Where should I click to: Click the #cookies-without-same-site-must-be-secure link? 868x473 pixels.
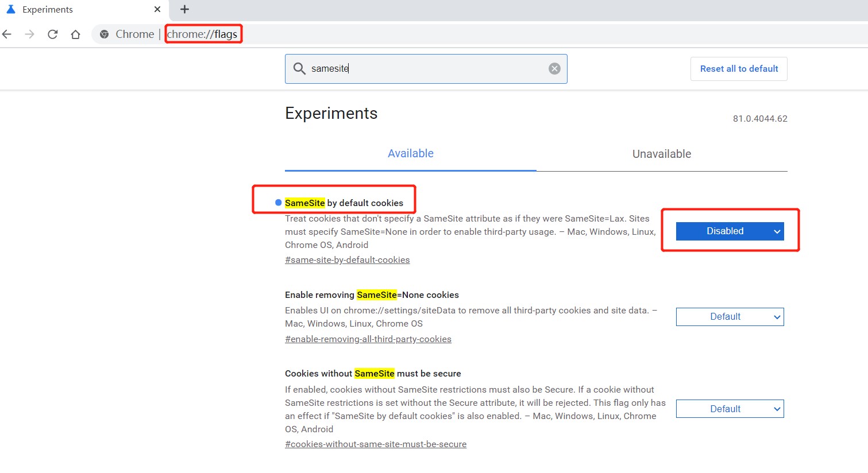pyautogui.click(x=376, y=444)
